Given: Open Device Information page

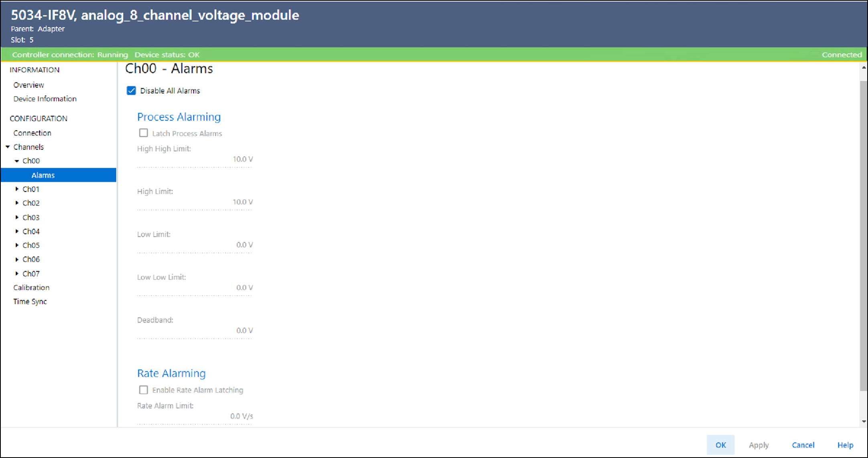Looking at the screenshot, I should pyautogui.click(x=45, y=99).
